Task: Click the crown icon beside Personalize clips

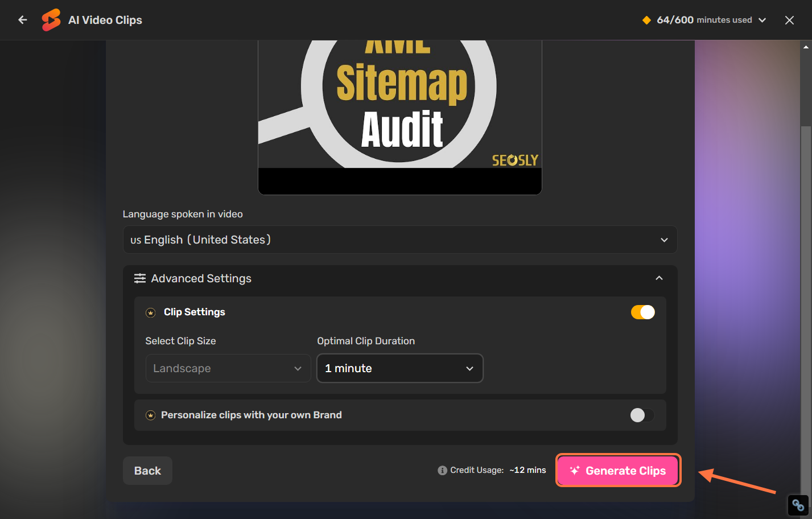Action: pos(151,415)
